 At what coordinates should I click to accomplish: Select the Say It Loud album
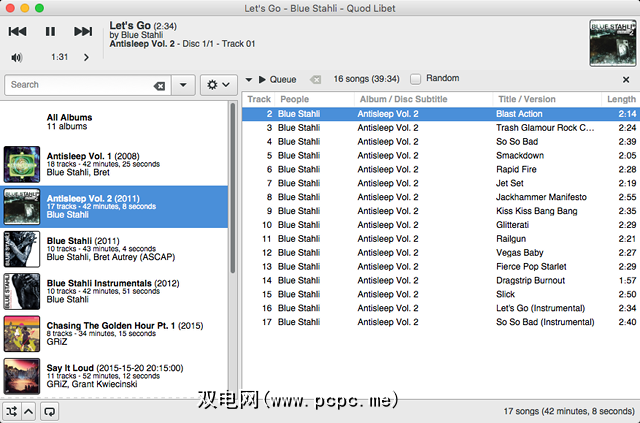click(114, 376)
